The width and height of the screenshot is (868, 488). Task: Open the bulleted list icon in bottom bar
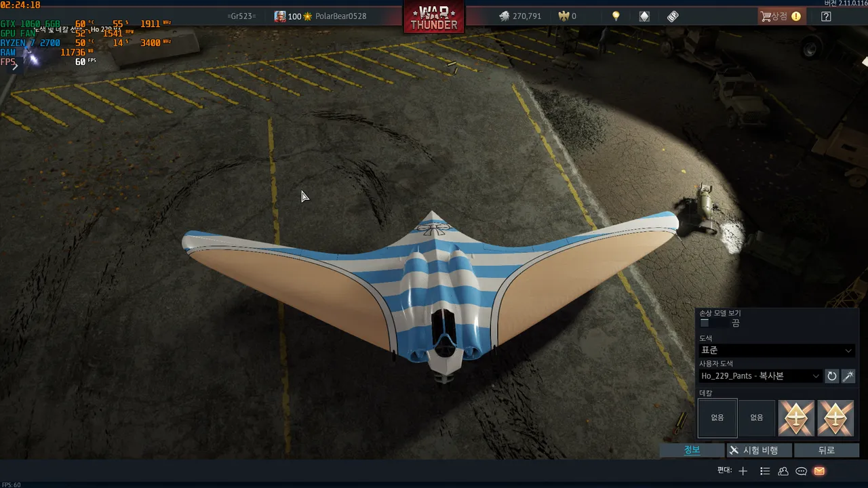click(x=765, y=471)
